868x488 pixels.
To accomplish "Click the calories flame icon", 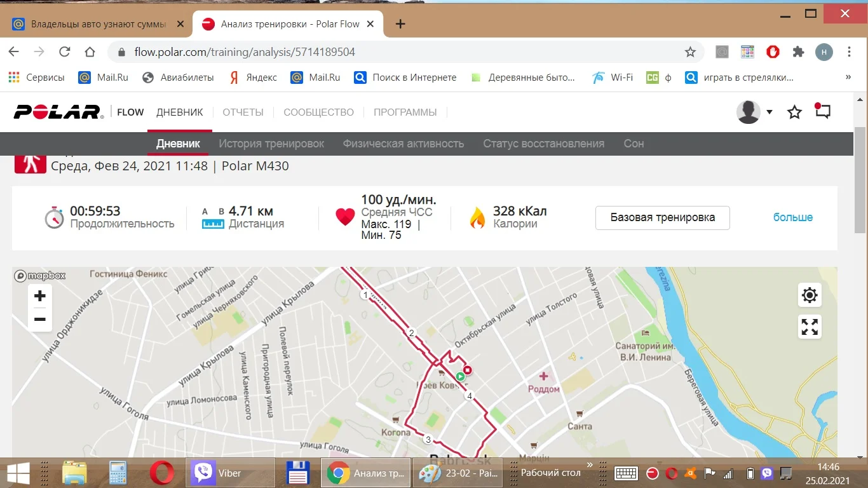I will [477, 217].
